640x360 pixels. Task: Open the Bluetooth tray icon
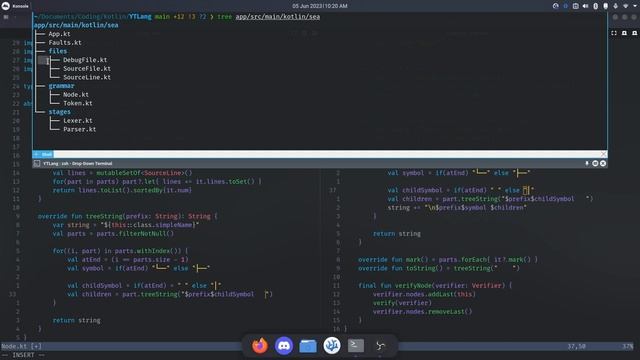pyautogui.click(x=596, y=6)
